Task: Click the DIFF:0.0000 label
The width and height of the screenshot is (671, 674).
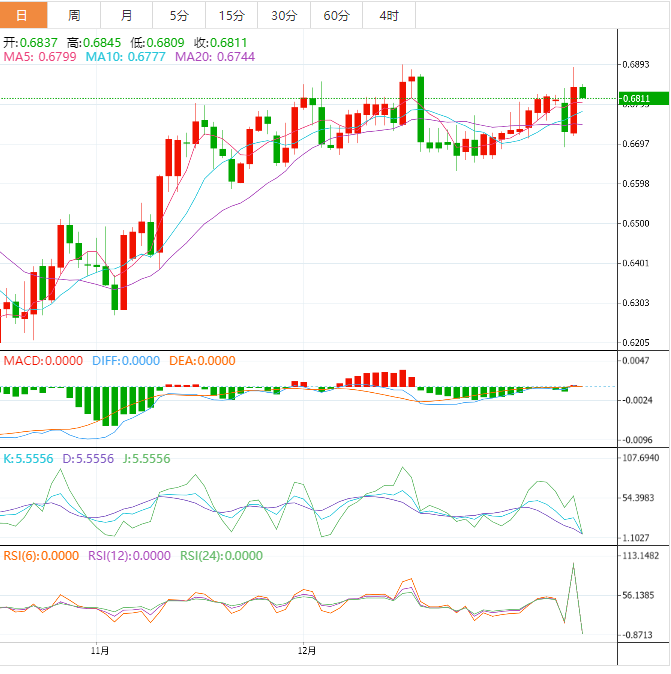Action: click(126, 361)
